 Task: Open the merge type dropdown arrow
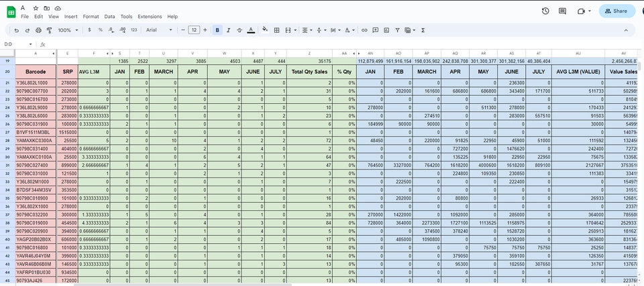pyautogui.click(x=295, y=30)
